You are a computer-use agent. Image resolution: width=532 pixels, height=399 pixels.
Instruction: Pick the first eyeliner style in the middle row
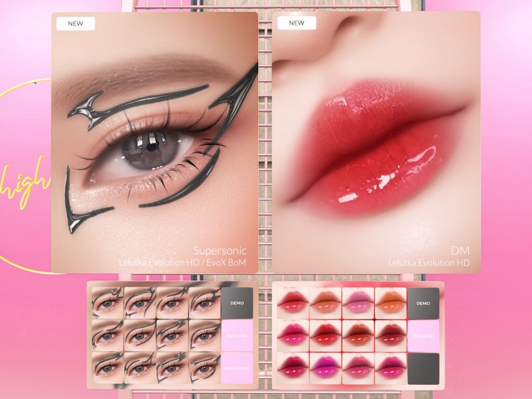click(107, 336)
